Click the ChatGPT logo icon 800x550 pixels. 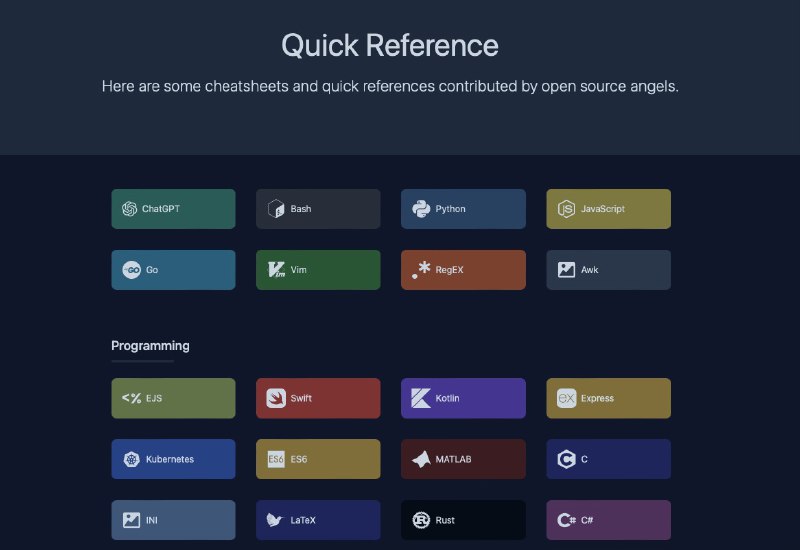(x=129, y=209)
